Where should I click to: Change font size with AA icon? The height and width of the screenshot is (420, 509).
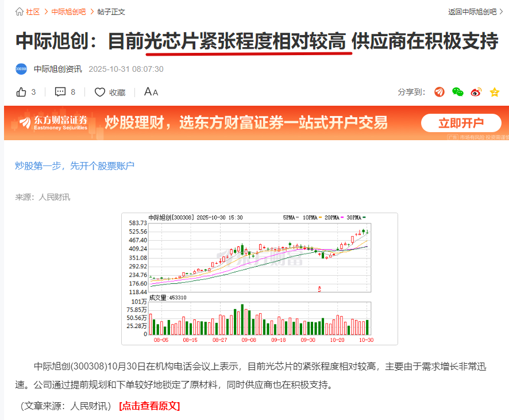click(x=151, y=92)
